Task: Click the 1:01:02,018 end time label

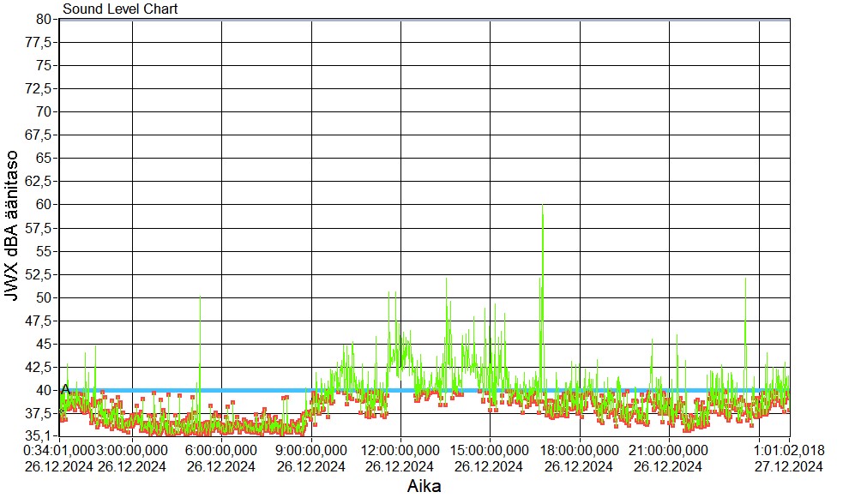Action: [788, 449]
